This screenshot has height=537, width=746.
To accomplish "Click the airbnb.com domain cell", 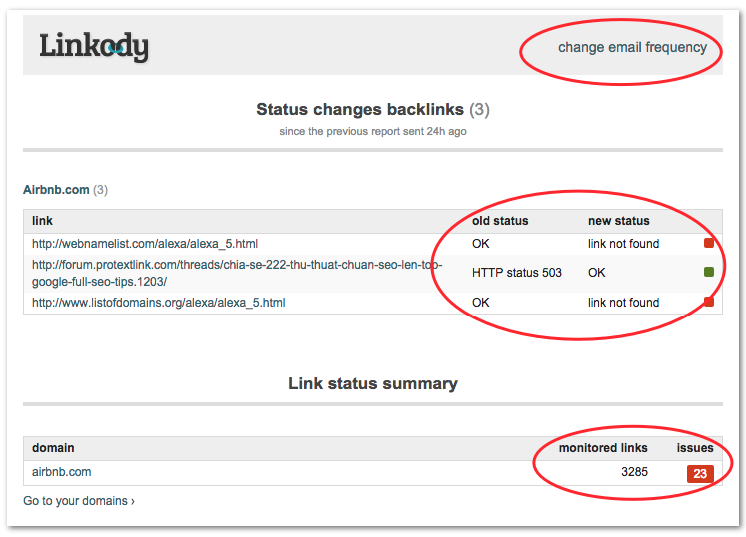I will (61, 472).
